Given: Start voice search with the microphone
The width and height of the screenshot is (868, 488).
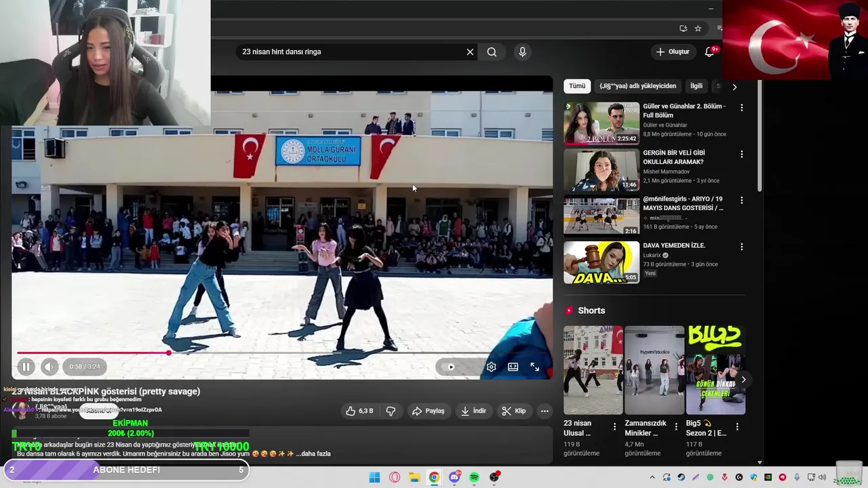Looking at the screenshot, I should [x=522, y=52].
